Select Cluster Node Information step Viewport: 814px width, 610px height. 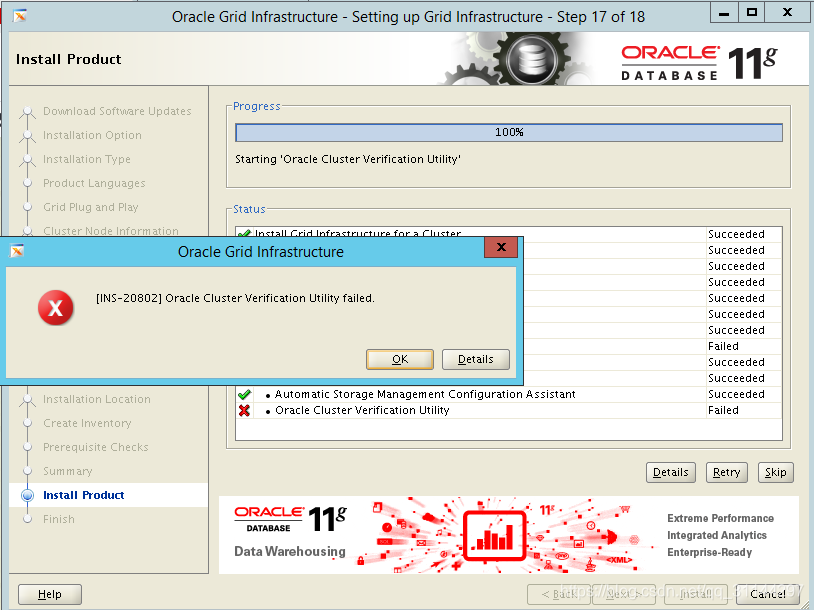(x=111, y=231)
